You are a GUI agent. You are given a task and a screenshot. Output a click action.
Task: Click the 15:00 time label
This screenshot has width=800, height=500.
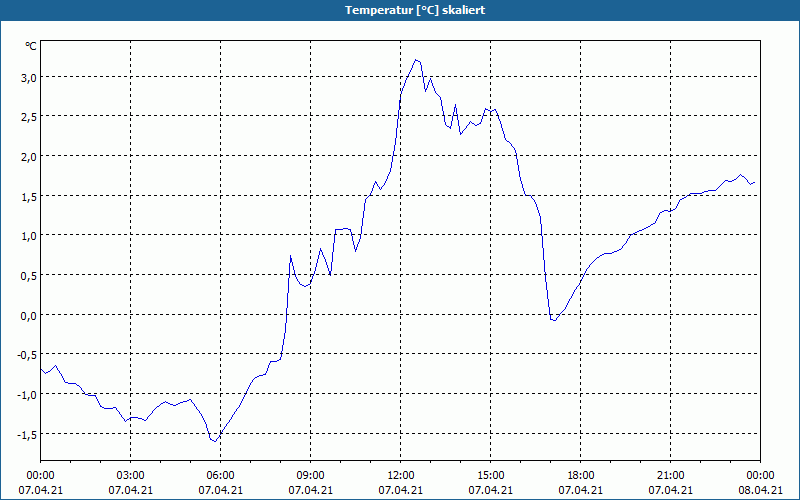pos(490,476)
